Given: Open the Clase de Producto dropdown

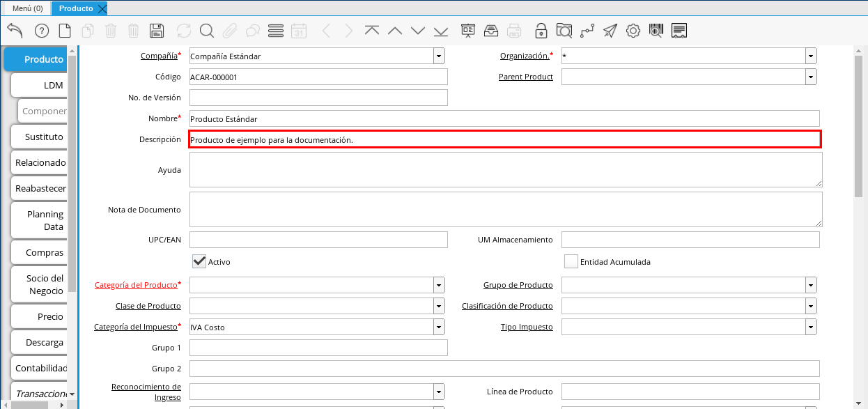Looking at the screenshot, I should [439, 306].
